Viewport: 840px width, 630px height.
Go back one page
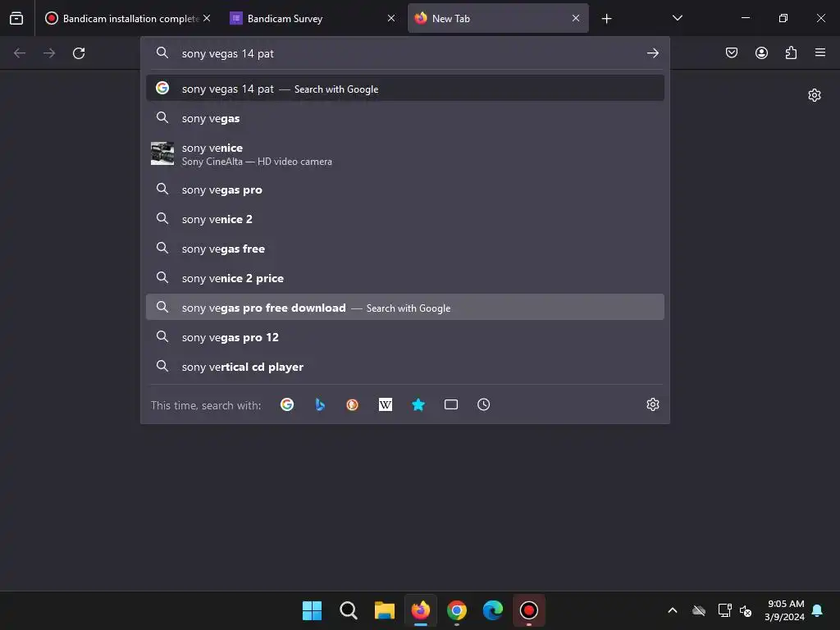pos(20,53)
